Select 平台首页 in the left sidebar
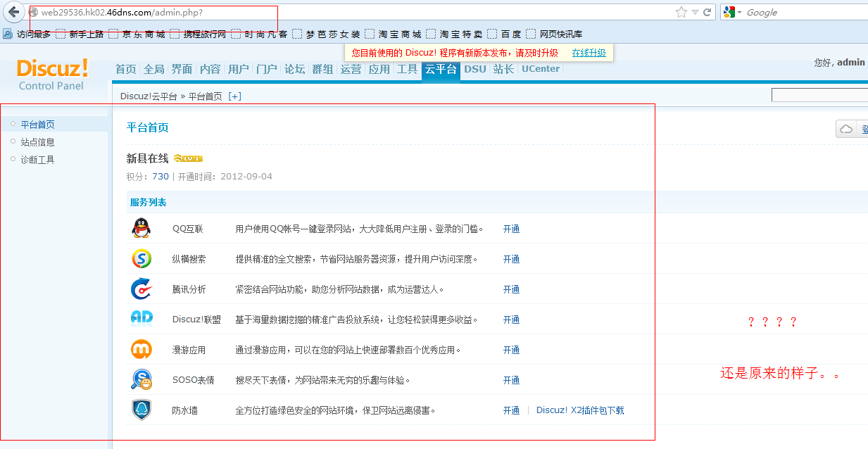868x449 pixels. click(37, 125)
